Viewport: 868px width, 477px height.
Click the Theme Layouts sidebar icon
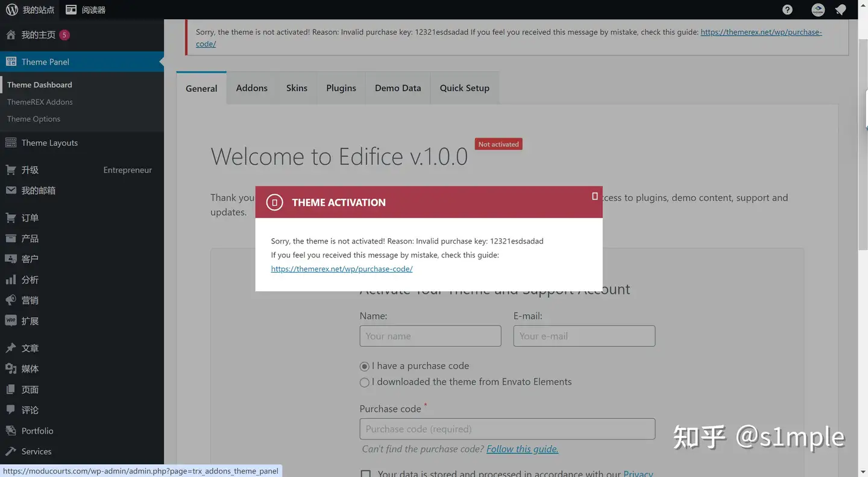click(11, 143)
